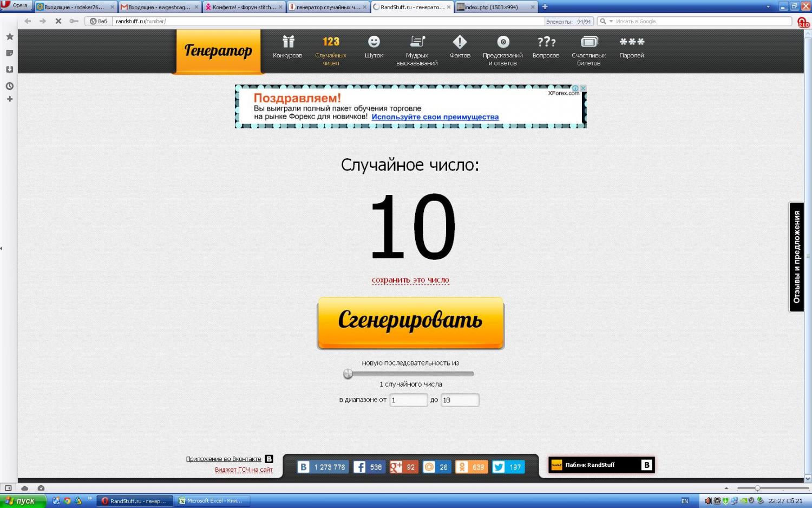Click the сохранить это число link
The height and width of the screenshot is (508, 812).
tap(410, 280)
